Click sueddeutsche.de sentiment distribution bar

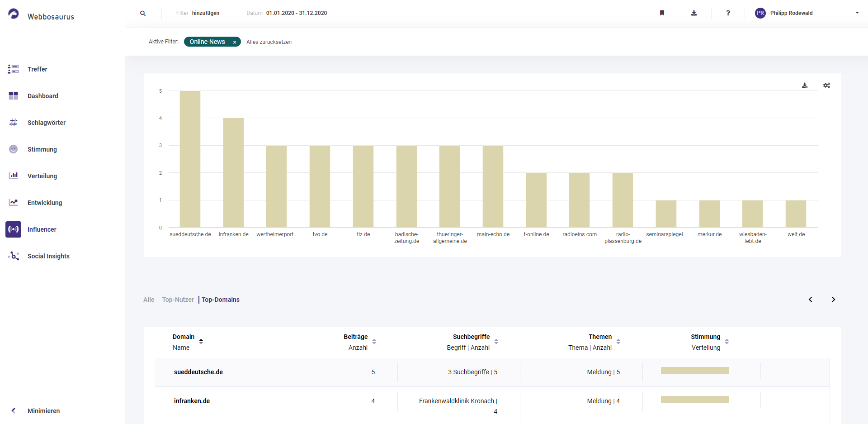[x=695, y=371]
